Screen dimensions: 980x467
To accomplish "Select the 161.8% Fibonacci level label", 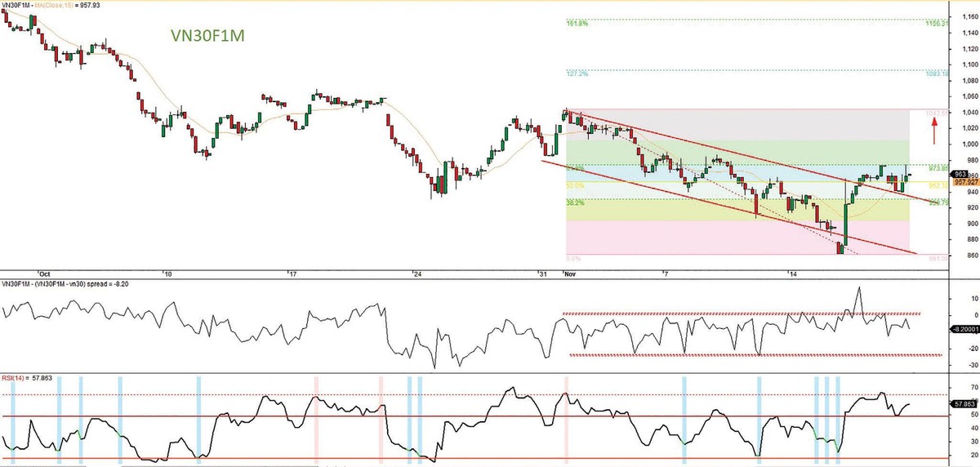I will click(x=577, y=24).
